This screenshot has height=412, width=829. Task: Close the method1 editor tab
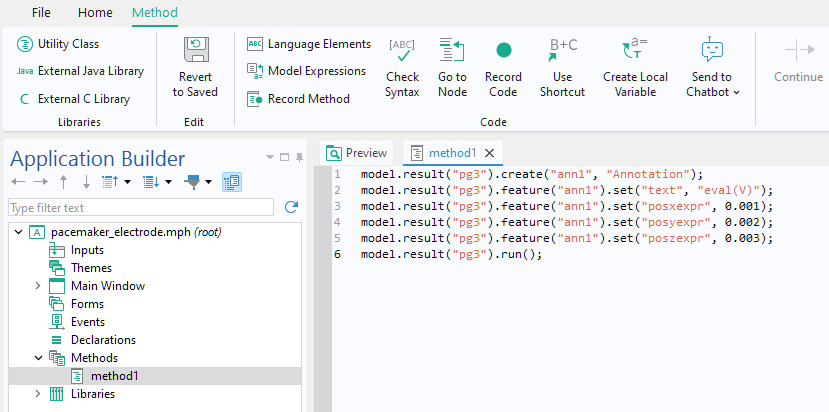(489, 153)
